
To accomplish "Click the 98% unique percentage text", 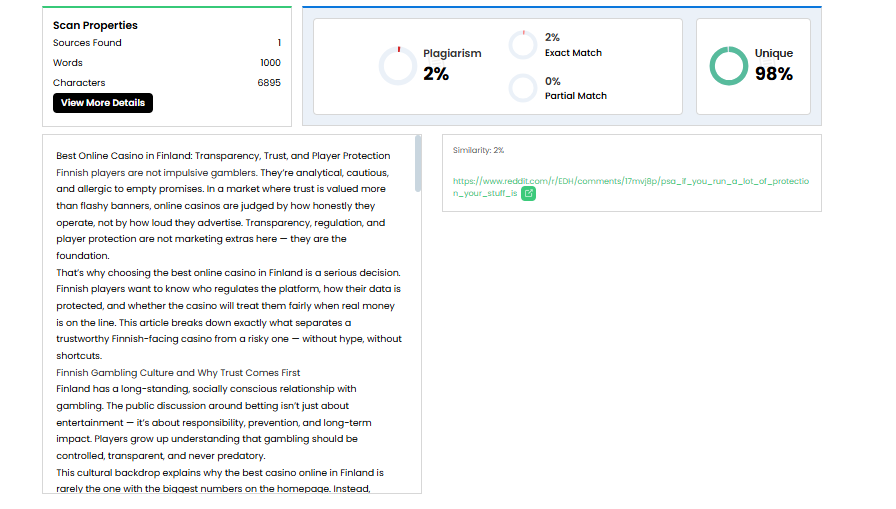I will (x=774, y=74).
